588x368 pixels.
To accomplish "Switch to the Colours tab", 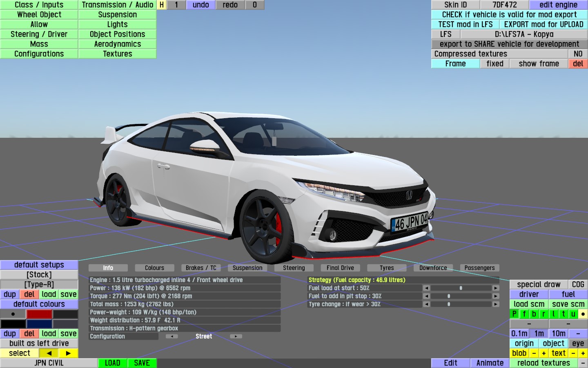I will tap(154, 268).
